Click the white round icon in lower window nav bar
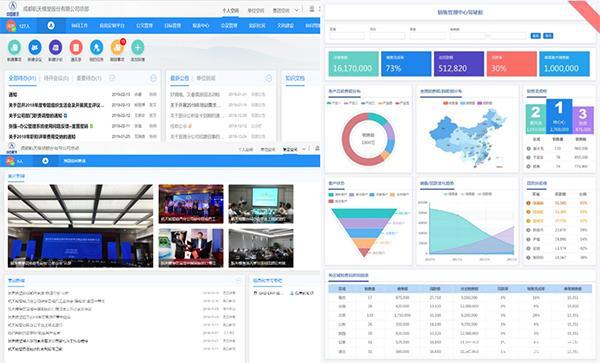Screen dimensions: 600x363 click(45, 161)
